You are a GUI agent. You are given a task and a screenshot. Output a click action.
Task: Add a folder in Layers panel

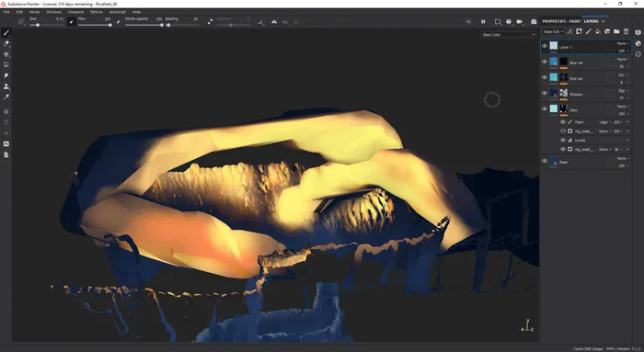(616, 31)
